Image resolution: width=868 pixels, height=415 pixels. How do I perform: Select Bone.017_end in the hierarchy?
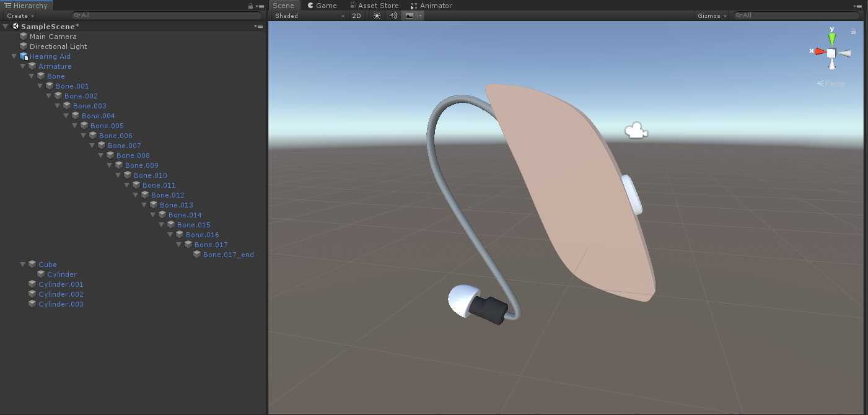pos(228,255)
